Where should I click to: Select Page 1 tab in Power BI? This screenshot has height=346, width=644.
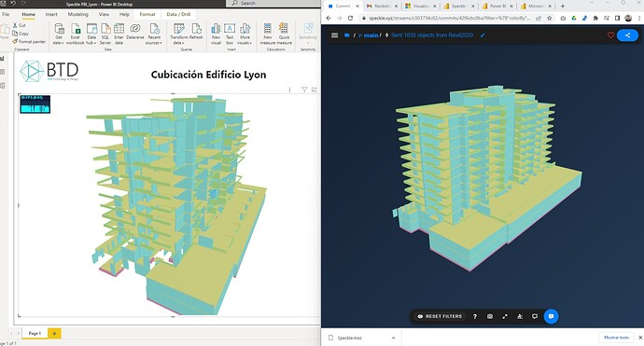[x=35, y=333]
